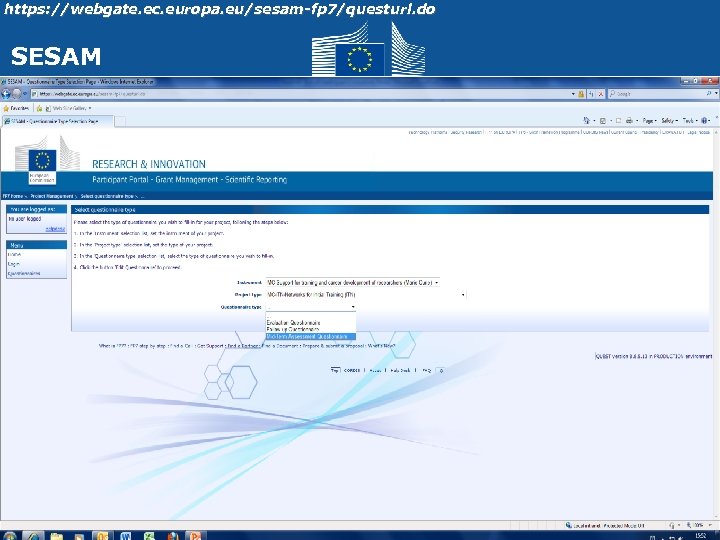Screen dimensions: 720x540
Task: Click the red Stop loading icon
Action: point(601,94)
